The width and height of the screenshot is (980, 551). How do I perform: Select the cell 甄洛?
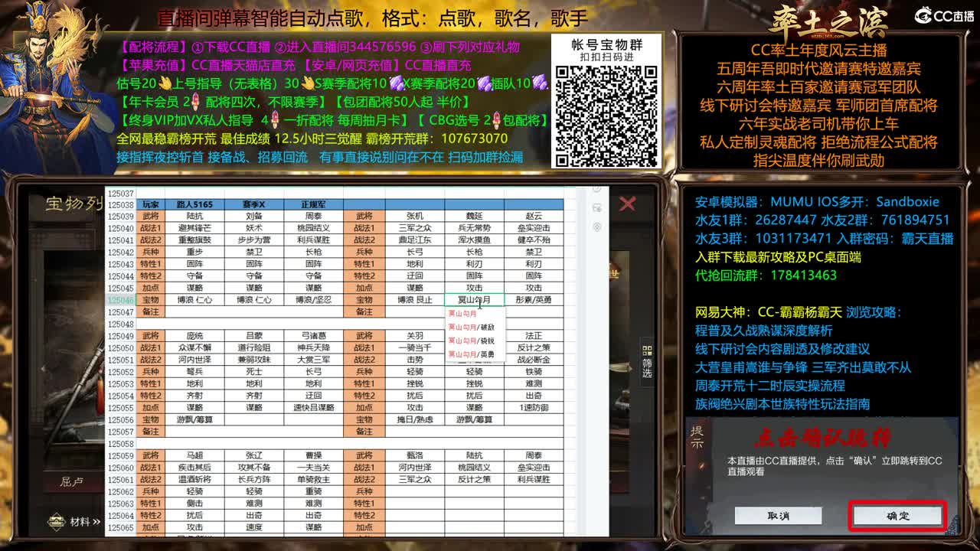tap(415, 455)
